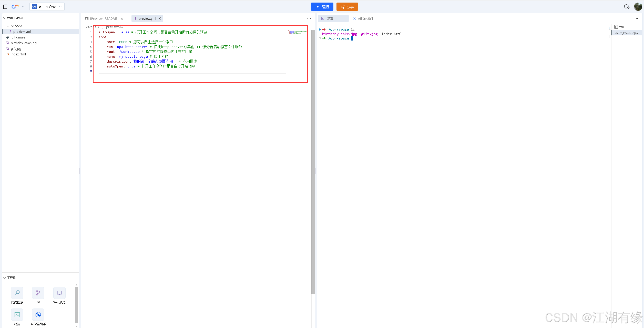
Task: Open editor more actions ellipsis
Action: tap(309, 18)
